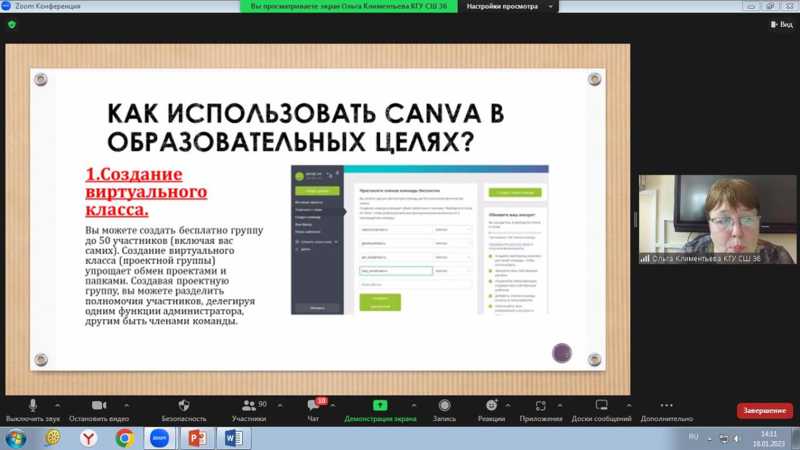Click the RU language indicator
The width and height of the screenshot is (800, 450).
[693, 437]
